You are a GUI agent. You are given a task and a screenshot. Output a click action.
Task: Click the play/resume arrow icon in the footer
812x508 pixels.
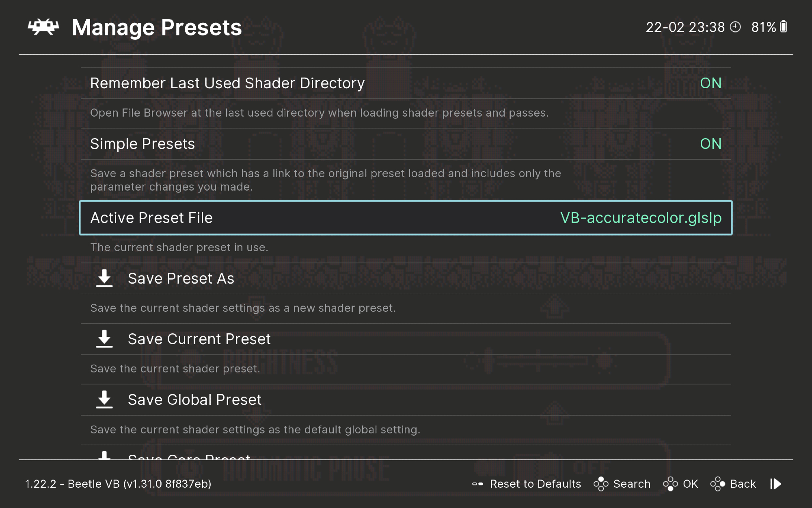pos(775,484)
